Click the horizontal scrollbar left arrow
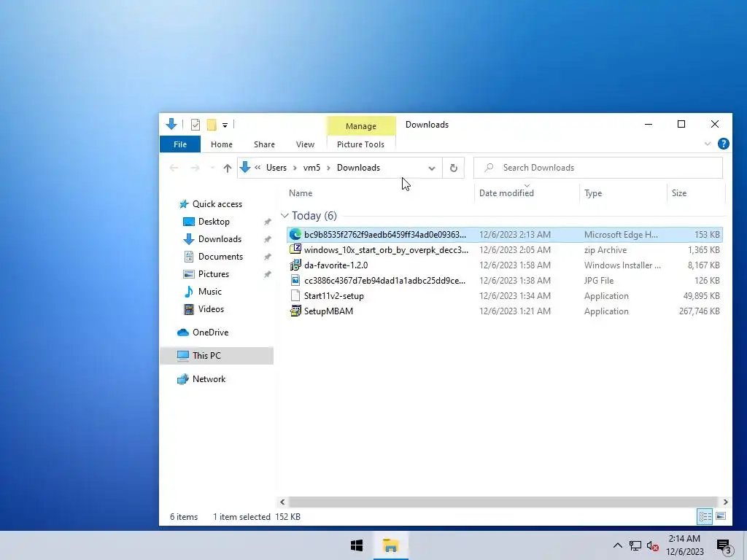Screen dimensions: 747x560 pos(282,502)
